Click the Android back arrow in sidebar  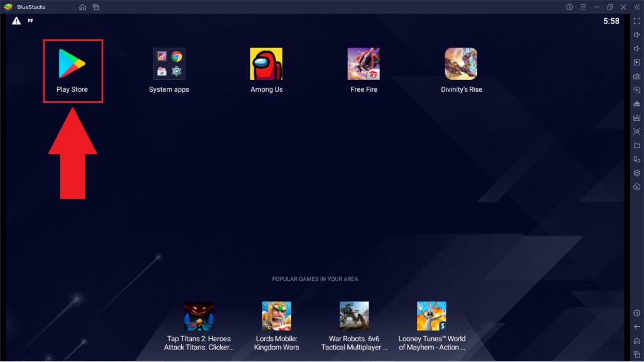(x=636, y=327)
